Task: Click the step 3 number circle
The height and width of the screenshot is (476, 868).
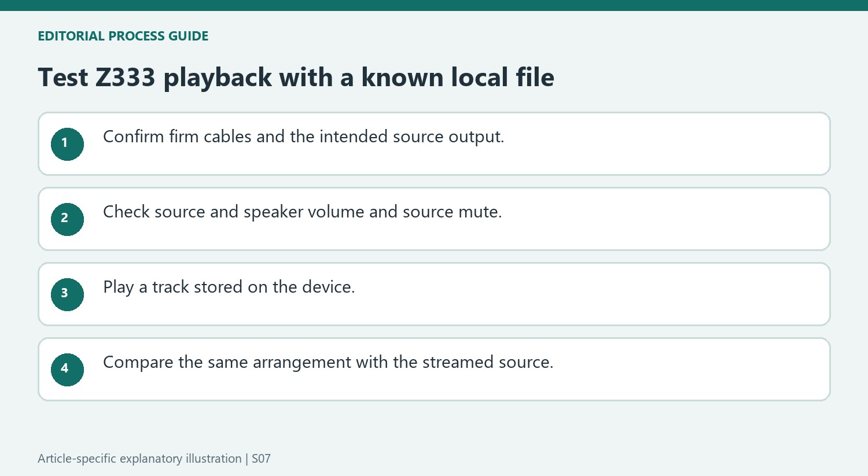Action: pyautogui.click(x=67, y=294)
